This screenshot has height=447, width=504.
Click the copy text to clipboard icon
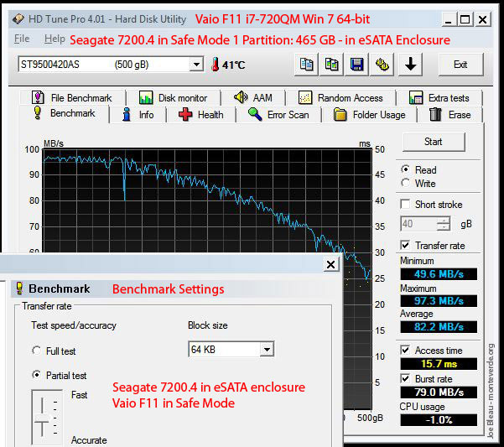(x=307, y=65)
